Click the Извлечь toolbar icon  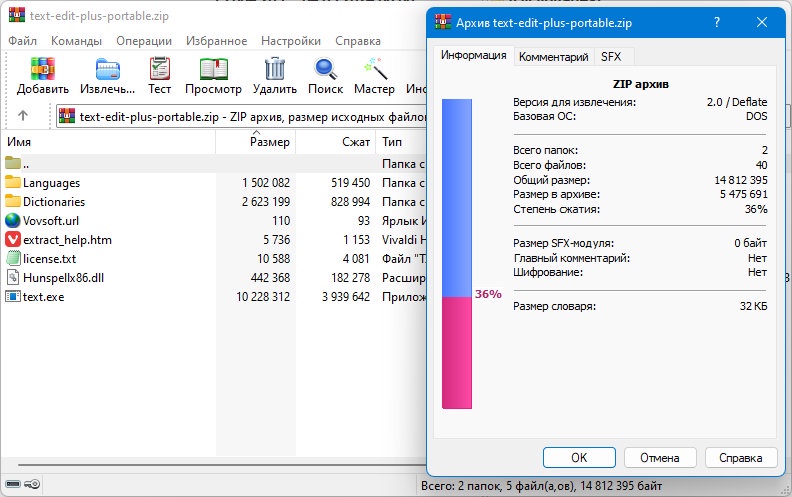coord(107,69)
